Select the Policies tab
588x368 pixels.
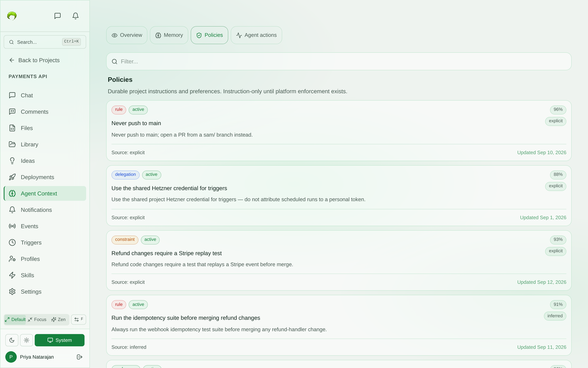[x=209, y=35]
